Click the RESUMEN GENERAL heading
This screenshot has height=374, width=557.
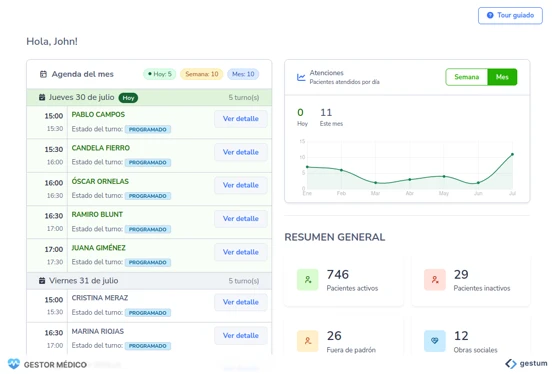tap(335, 237)
